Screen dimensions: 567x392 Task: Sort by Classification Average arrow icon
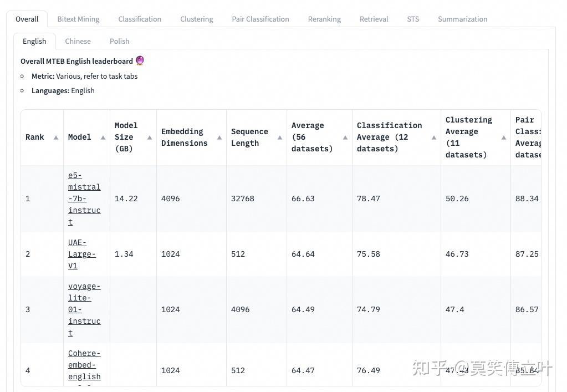coord(434,138)
